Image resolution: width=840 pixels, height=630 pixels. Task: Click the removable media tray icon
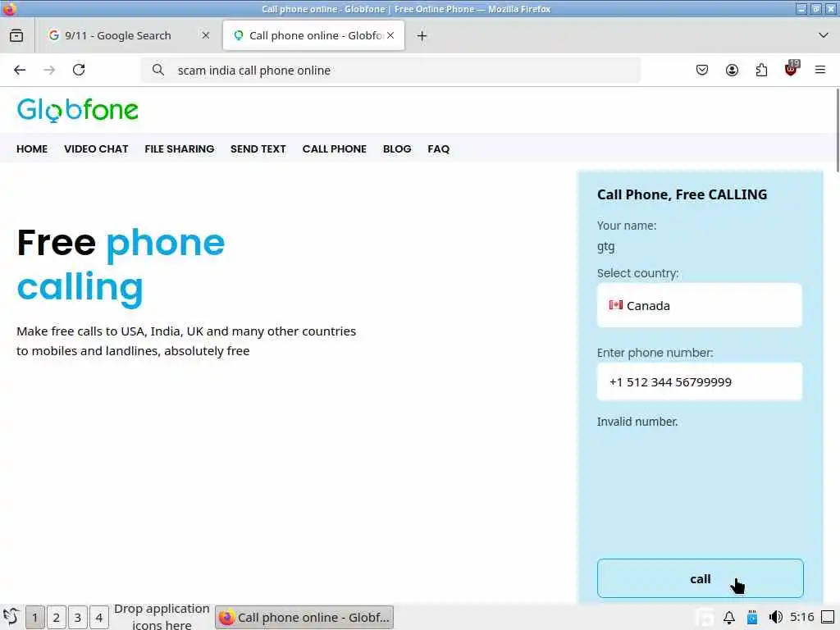pyautogui.click(x=752, y=617)
